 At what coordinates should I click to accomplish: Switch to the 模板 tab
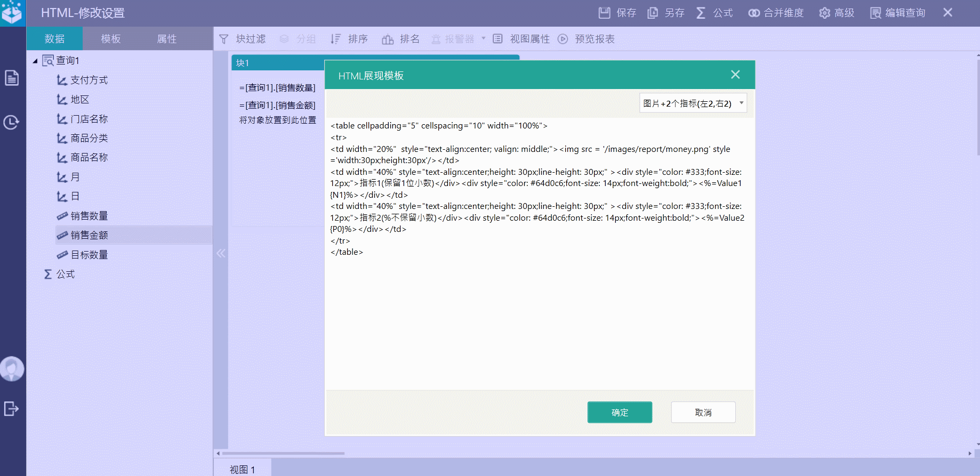tap(111, 39)
